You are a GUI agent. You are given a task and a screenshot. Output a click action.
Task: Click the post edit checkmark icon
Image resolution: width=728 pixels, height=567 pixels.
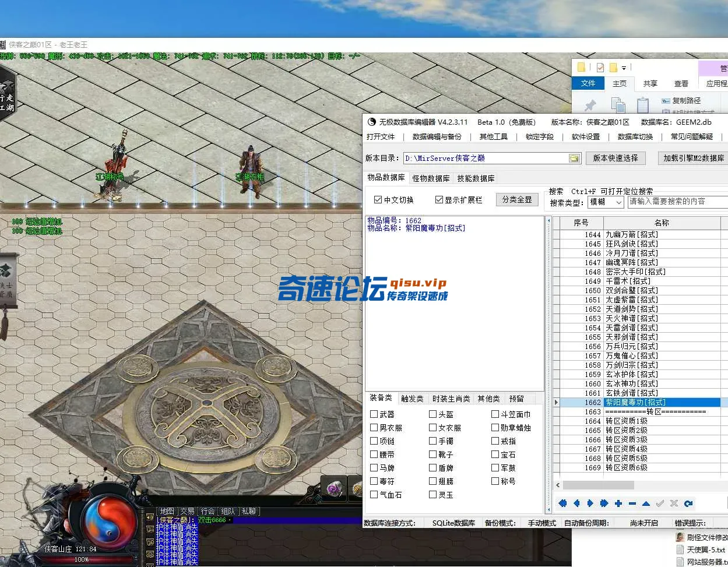click(660, 503)
